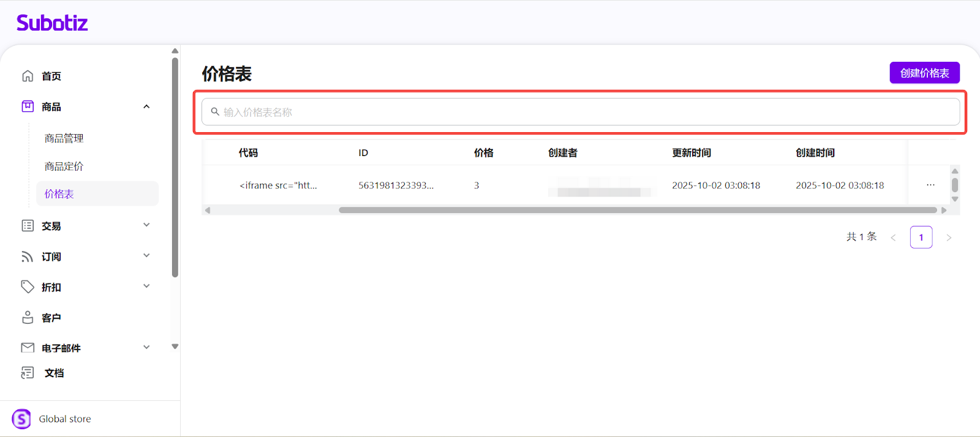Viewport: 980px width, 437px height.
Task: Click the email (电子邮件) envelope icon
Action: 28,348
